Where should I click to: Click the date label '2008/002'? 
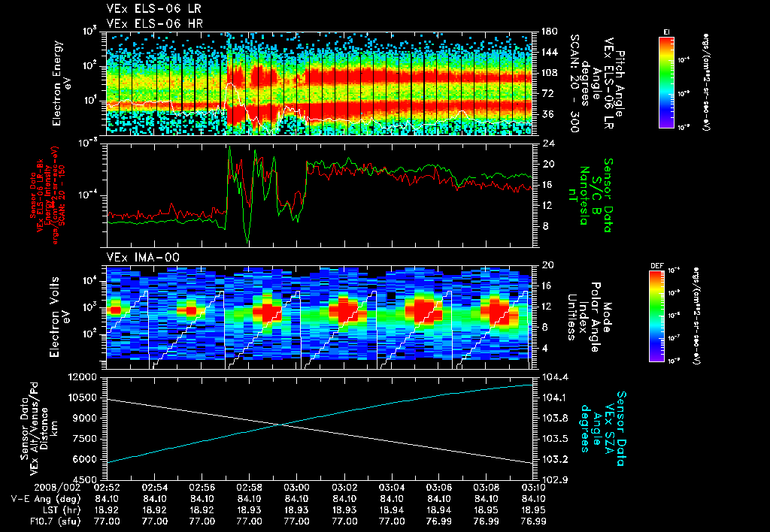57,488
